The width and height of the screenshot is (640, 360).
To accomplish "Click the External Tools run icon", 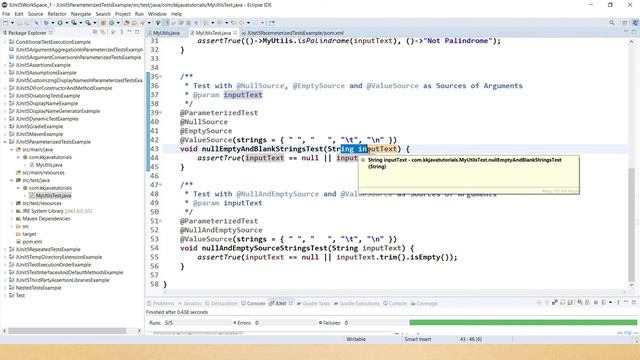I will pos(88,23).
